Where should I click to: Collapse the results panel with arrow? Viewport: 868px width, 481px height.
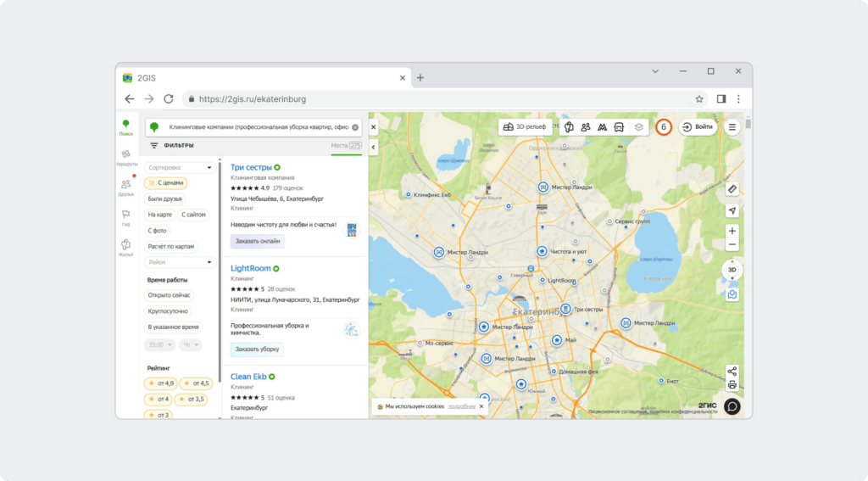click(x=373, y=148)
